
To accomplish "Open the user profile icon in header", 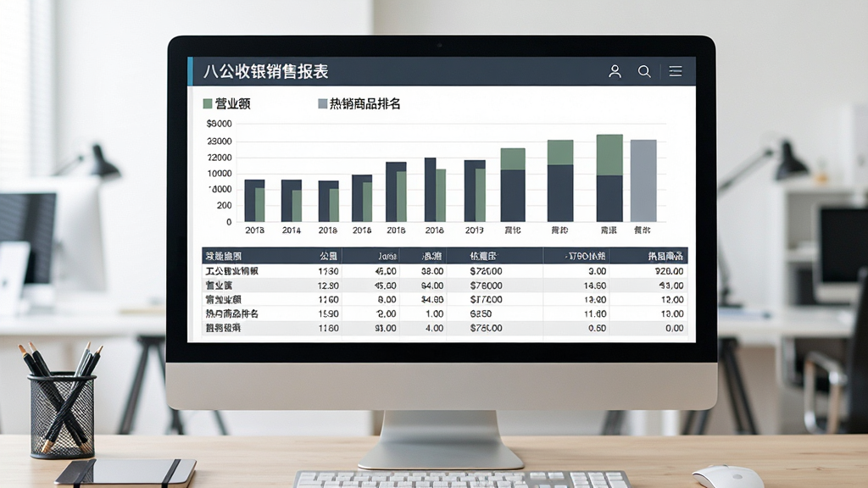I will [x=615, y=71].
